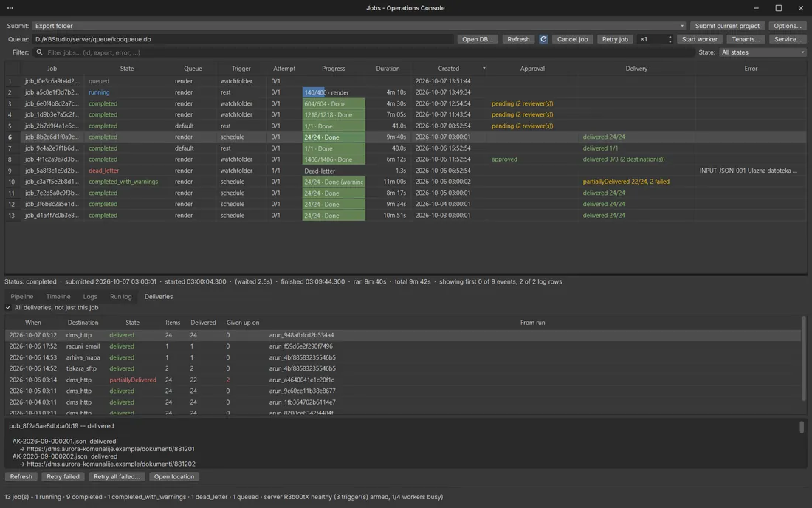Screen dimensions: 812x508
Task: Open the three-dots window menu icon
Action: [10, 8]
